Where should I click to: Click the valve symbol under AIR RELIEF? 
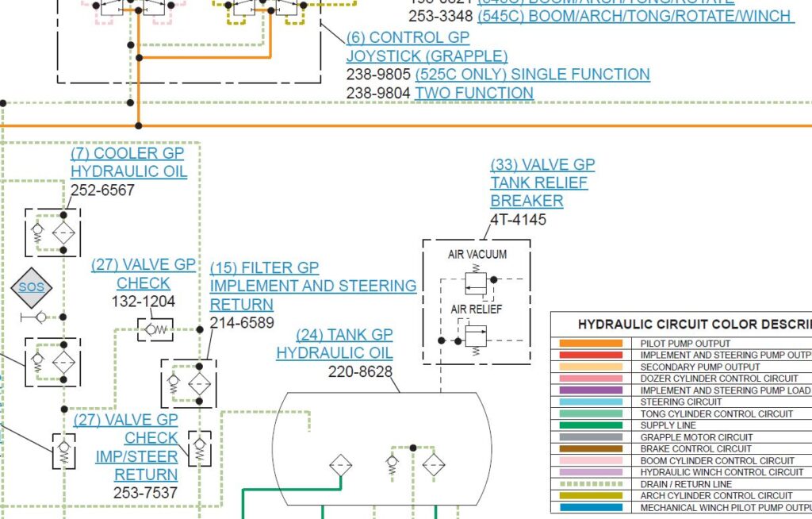pyautogui.click(x=476, y=337)
